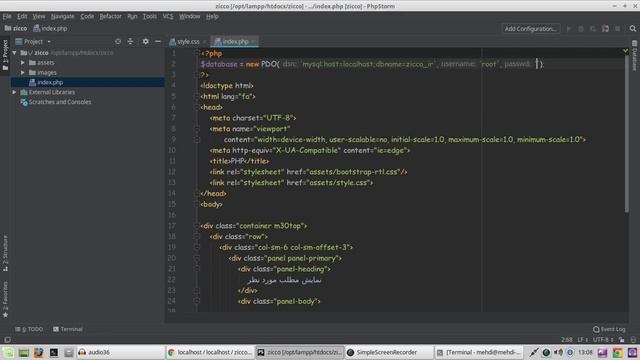Screen dimensions: 640x360
Task: Open the Refactor menu
Action: [x=111, y=16]
